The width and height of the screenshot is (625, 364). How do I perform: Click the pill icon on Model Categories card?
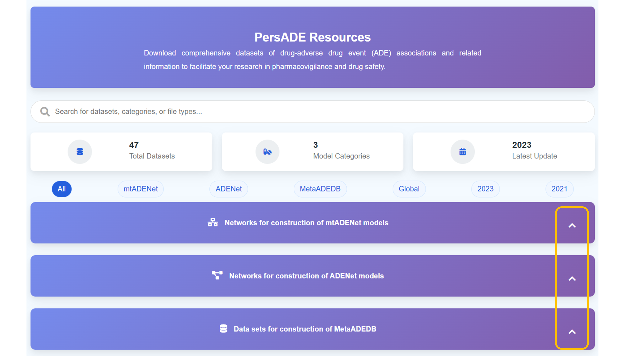[268, 152]
